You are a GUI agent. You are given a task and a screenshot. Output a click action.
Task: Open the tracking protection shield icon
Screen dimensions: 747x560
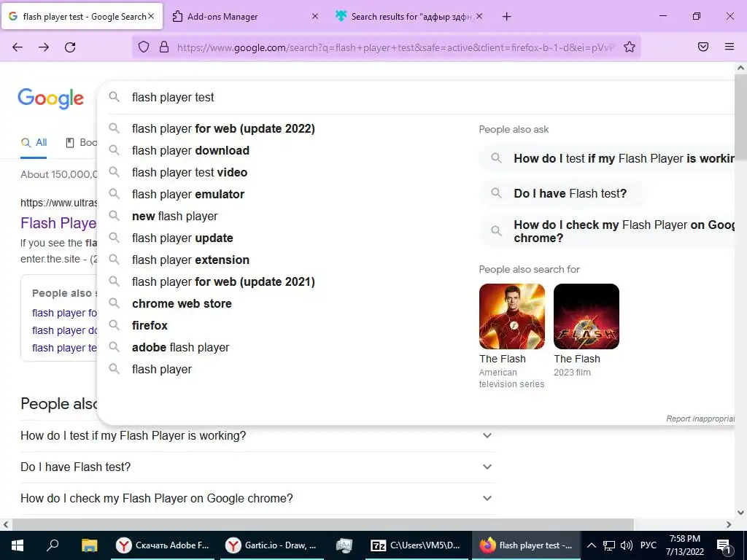pos(144,47)
